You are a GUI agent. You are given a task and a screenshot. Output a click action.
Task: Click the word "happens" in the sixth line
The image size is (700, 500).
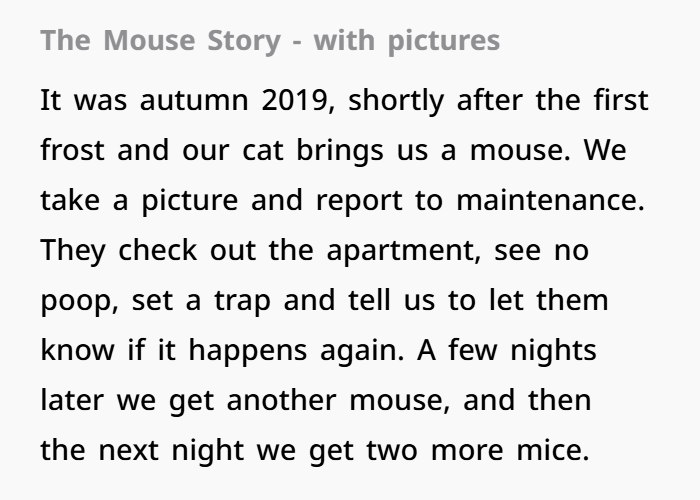pyautogui.click(x=248, y=352)
